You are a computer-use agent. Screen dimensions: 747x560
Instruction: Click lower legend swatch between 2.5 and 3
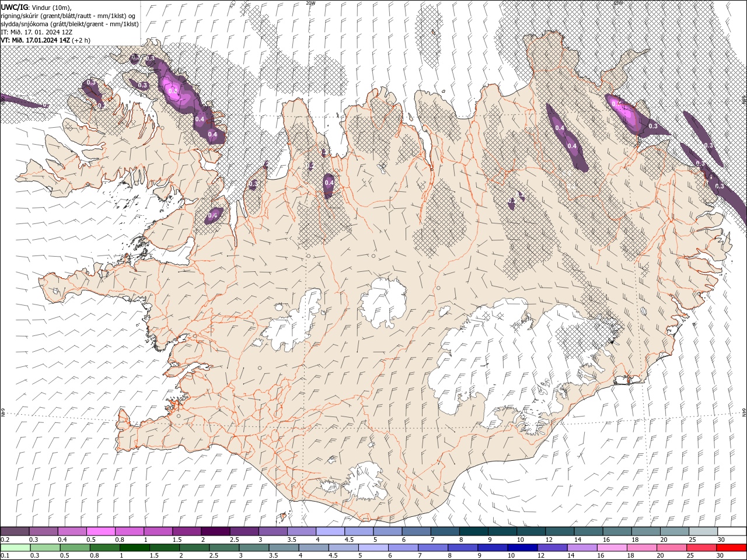224,548
